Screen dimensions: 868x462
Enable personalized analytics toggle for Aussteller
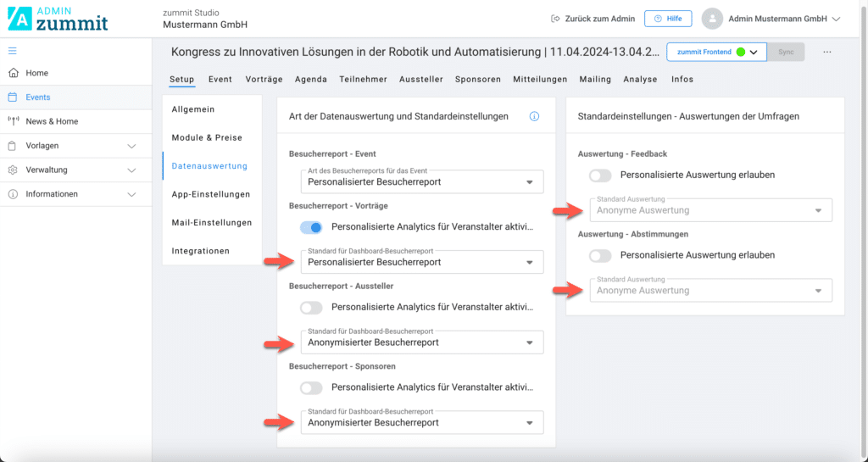(x=312, y=308)
